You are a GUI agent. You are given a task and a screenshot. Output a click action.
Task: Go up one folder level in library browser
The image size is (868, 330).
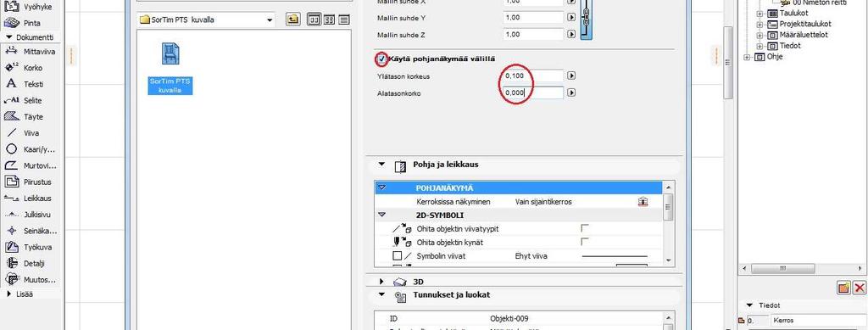pos(292,20)
